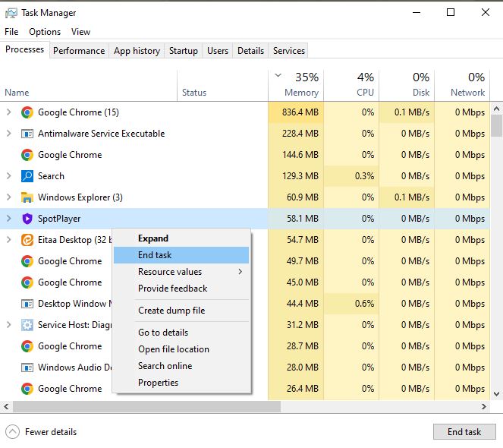Screen dimensions: 503x448
Task: Click the horizontal scrollbar thumb
Action: point(146,406)
